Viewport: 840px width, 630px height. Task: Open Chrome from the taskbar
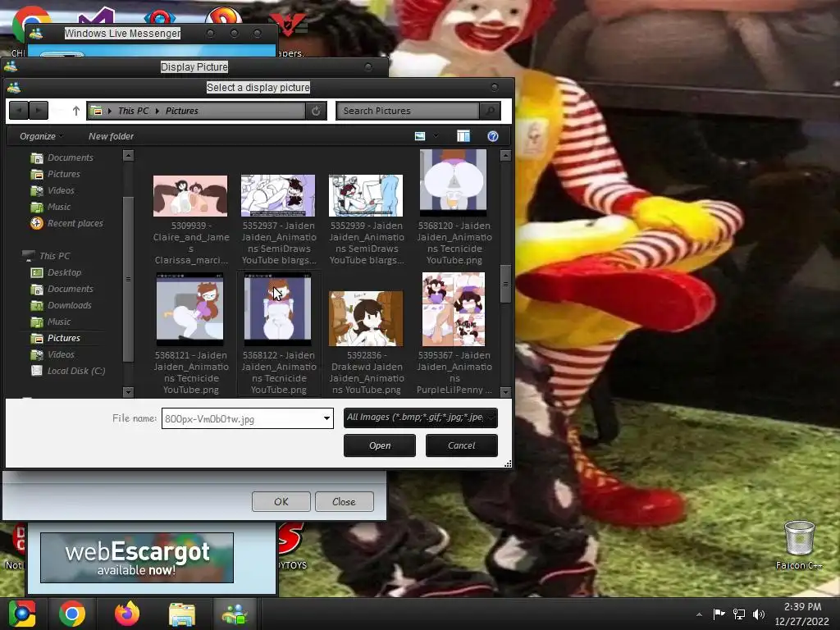pyautogui.click(x=72, y=614)
